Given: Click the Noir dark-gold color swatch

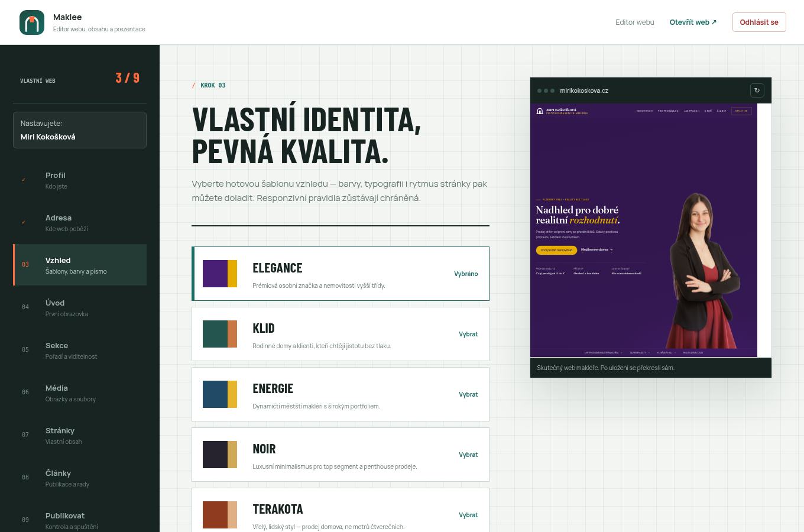Looking at the screenshot, I should [220, 455].
